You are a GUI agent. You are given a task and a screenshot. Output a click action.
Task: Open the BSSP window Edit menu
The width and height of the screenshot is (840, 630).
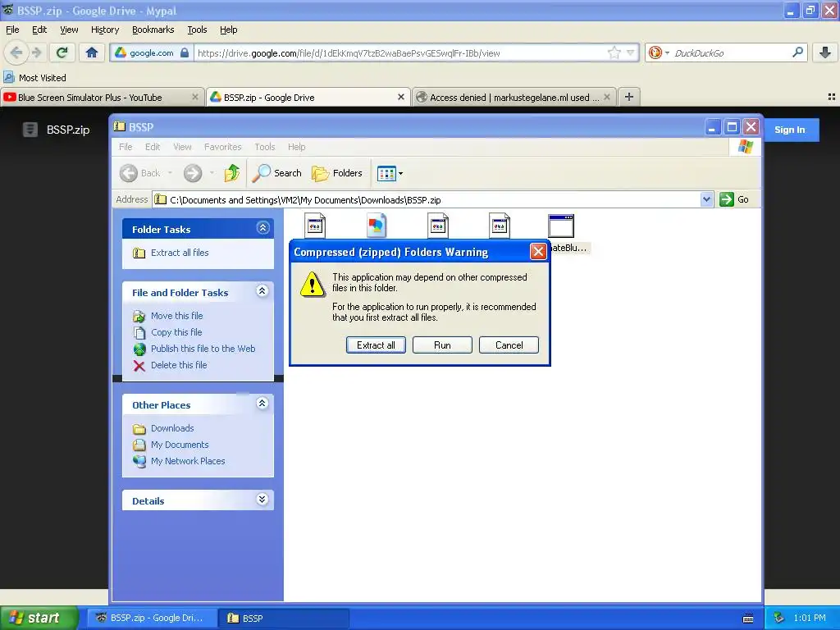click(x=152, y=147)
